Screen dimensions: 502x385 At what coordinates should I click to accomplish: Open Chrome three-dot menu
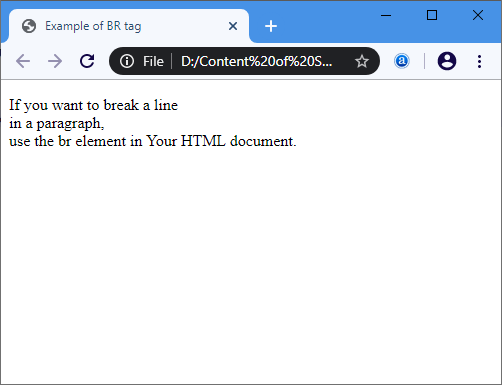[x=479, y=61]
